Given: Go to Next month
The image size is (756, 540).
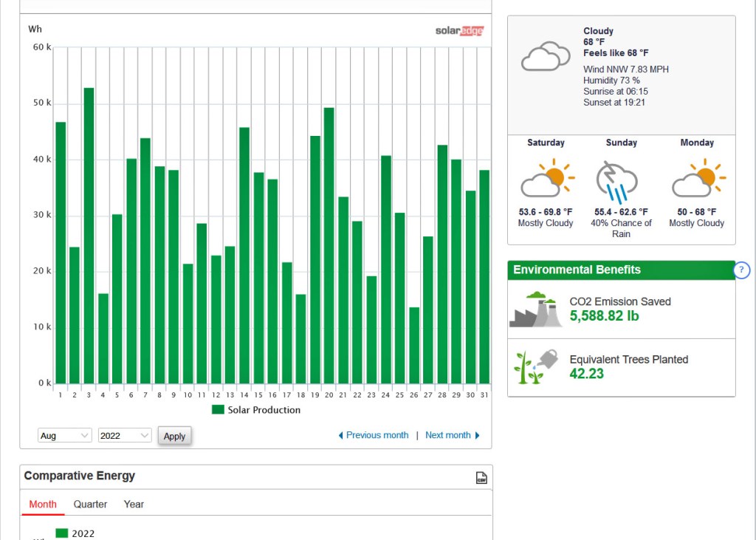Looking at the screenshot, I should (452, 436).
